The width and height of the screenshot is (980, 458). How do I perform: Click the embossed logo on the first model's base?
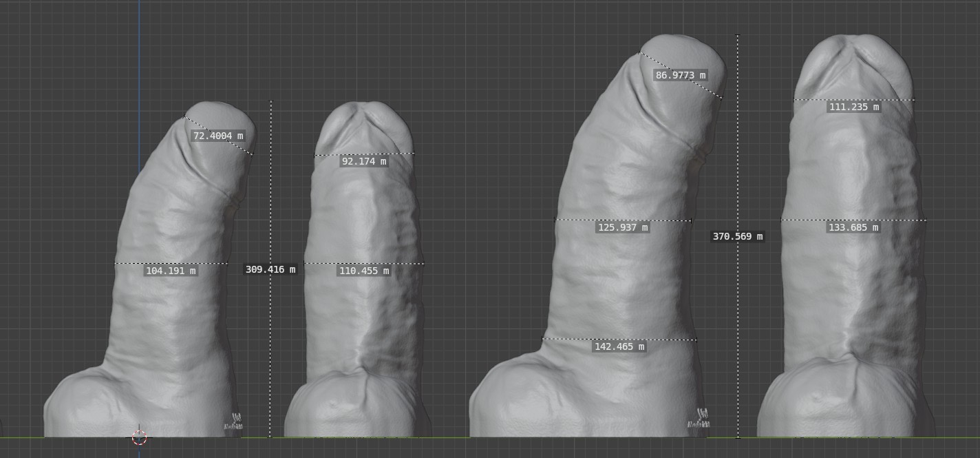[234, 421]
